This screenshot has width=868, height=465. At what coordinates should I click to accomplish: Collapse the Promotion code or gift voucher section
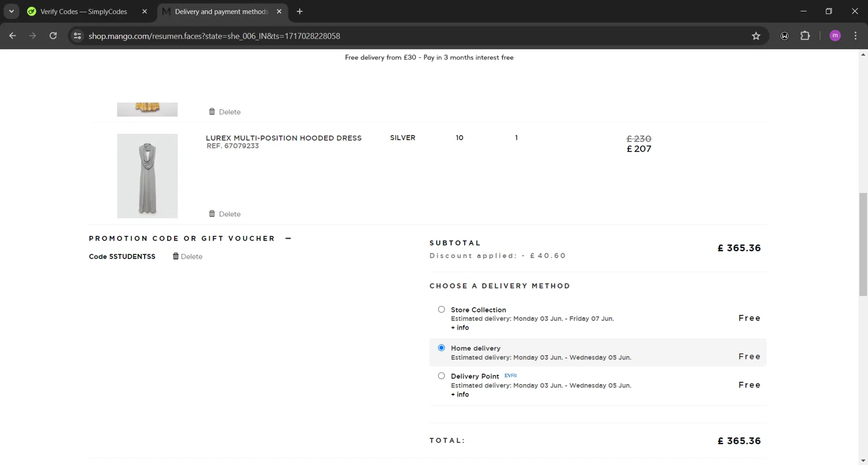(288, 238)
